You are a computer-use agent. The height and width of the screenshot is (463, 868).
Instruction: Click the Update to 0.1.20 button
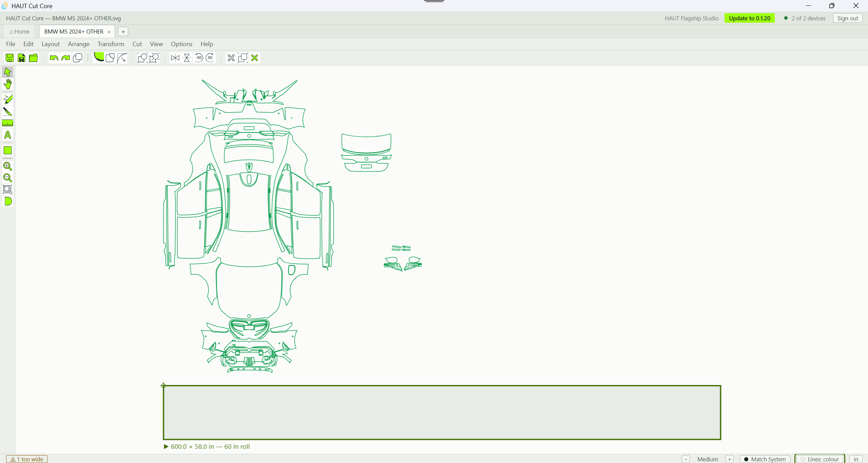(750, 18)
